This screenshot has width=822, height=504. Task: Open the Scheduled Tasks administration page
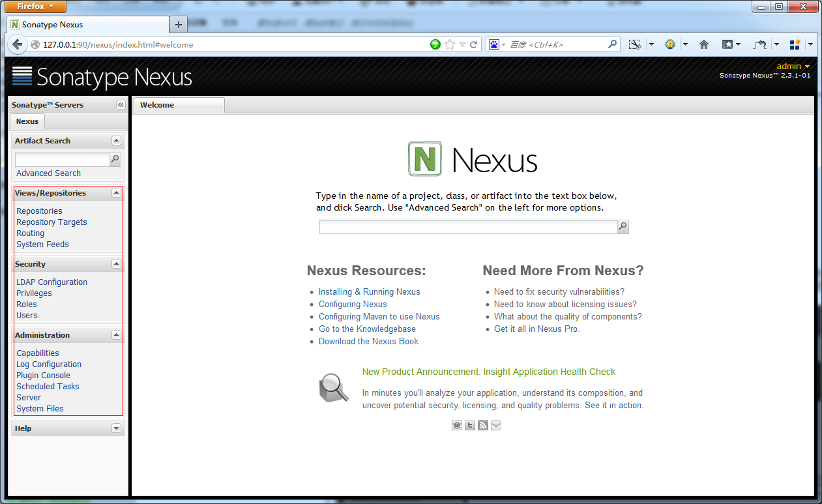click(x=48, y=386)
